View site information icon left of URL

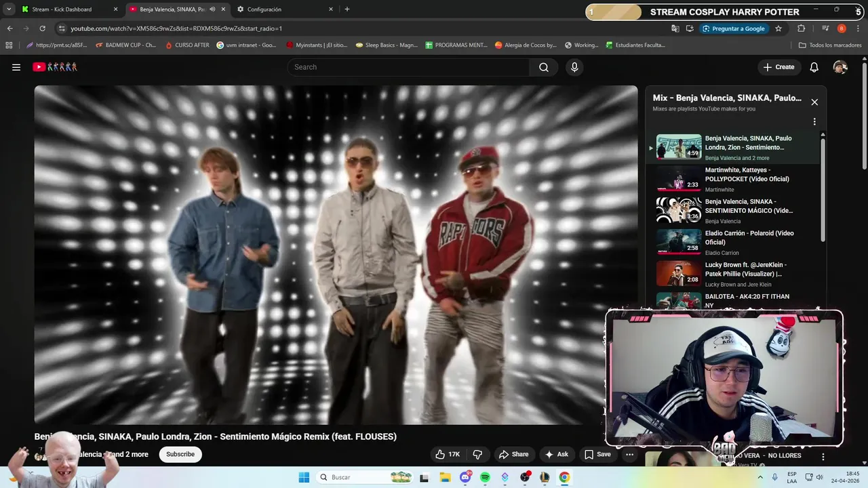[x=62, y=28]
